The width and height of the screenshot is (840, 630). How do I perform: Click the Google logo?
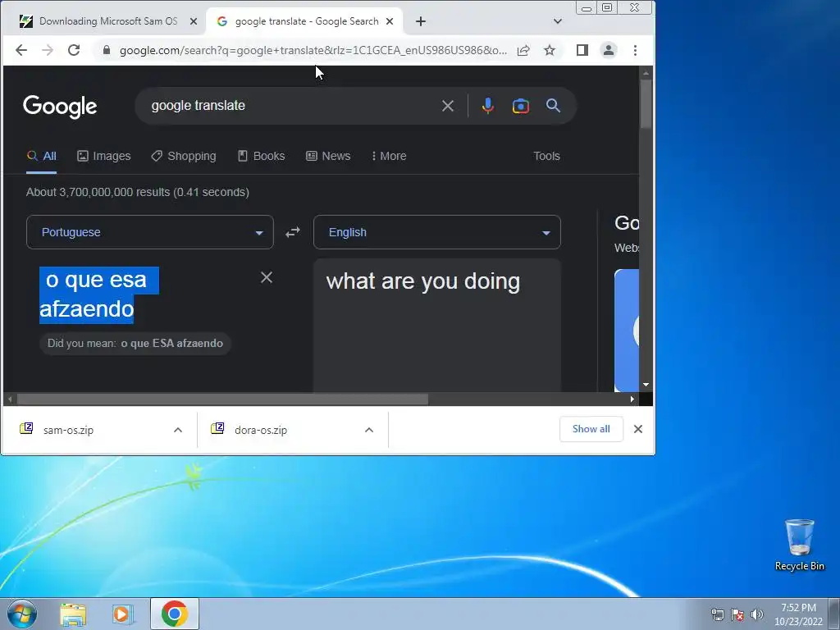(60, 107)
